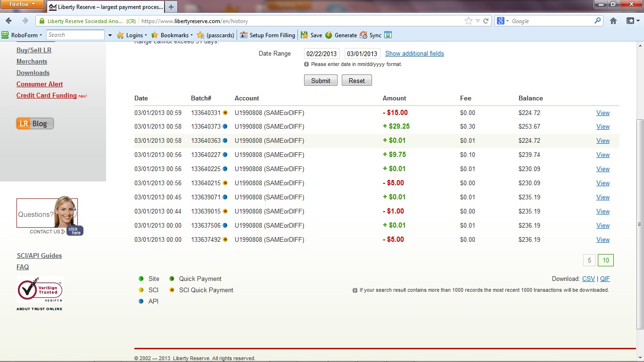Open the search engine selector dropdown
Screen dimensions: 644x362
503,21
